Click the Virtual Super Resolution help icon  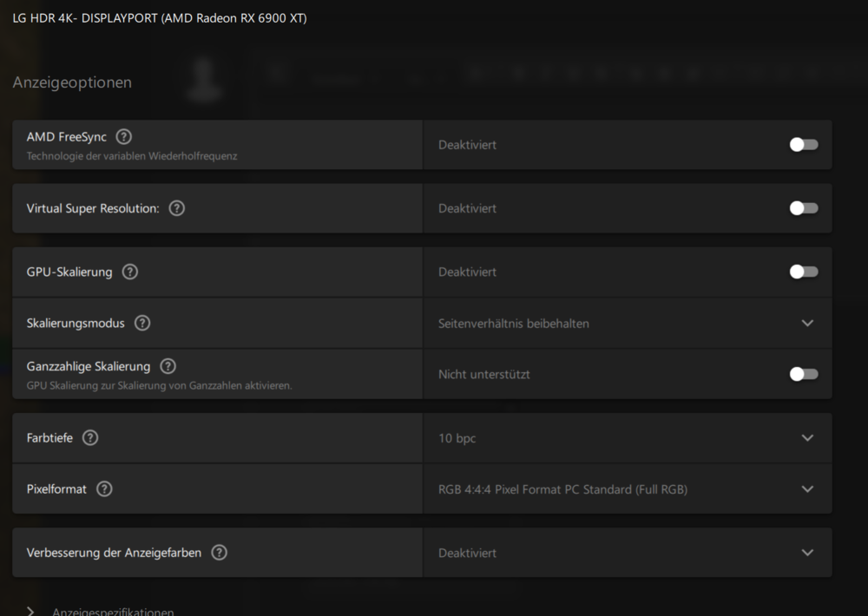[x=177, y=208]
